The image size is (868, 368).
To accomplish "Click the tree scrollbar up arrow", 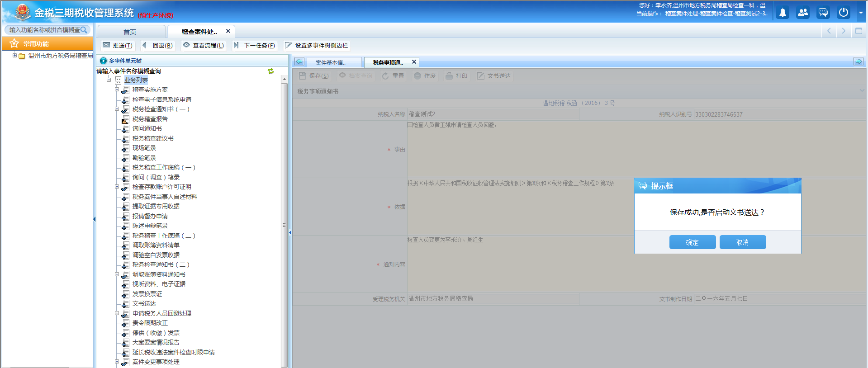I will coord(284,79).
